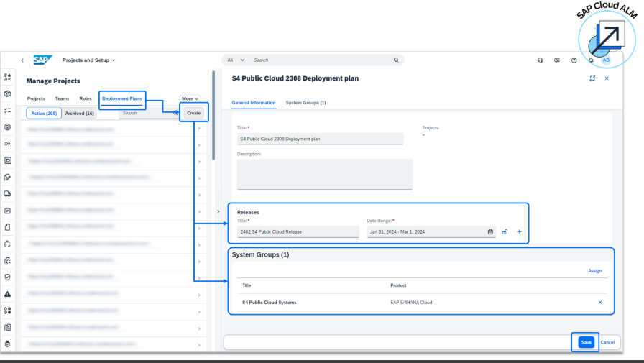Remove S4 Public Cloud Systems with X icon
Viewport: 644px width, 363px height.
tap(600, 302)
